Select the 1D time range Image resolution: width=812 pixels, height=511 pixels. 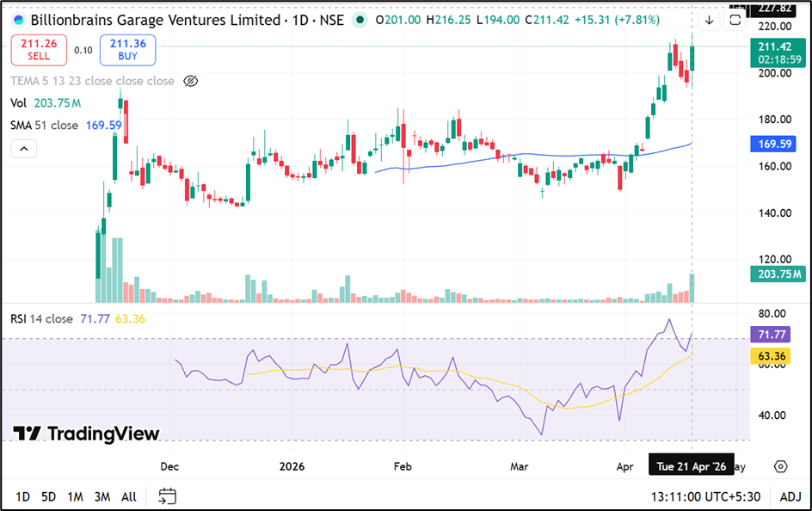click(x=23, y=496)
